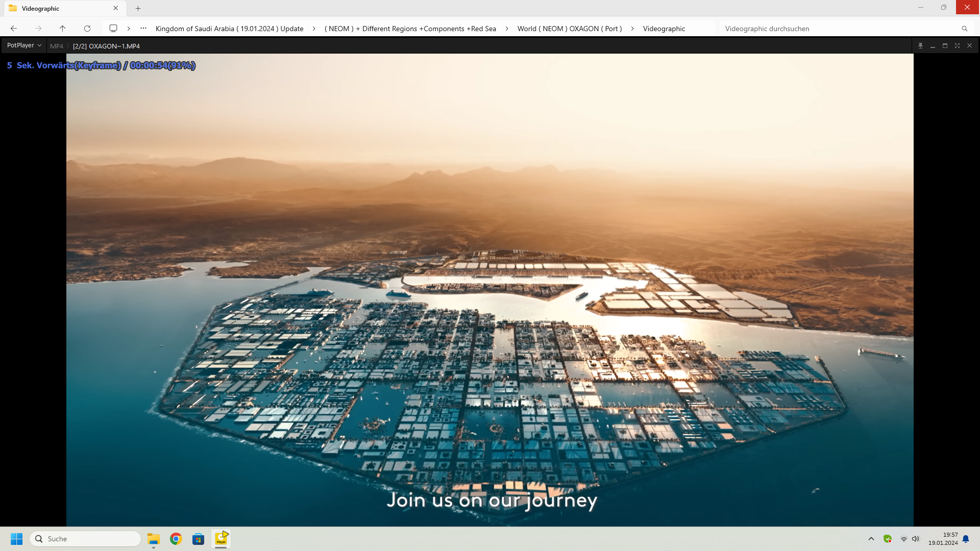
Task: Close the Videographic tab
Action: pos(116,8)
